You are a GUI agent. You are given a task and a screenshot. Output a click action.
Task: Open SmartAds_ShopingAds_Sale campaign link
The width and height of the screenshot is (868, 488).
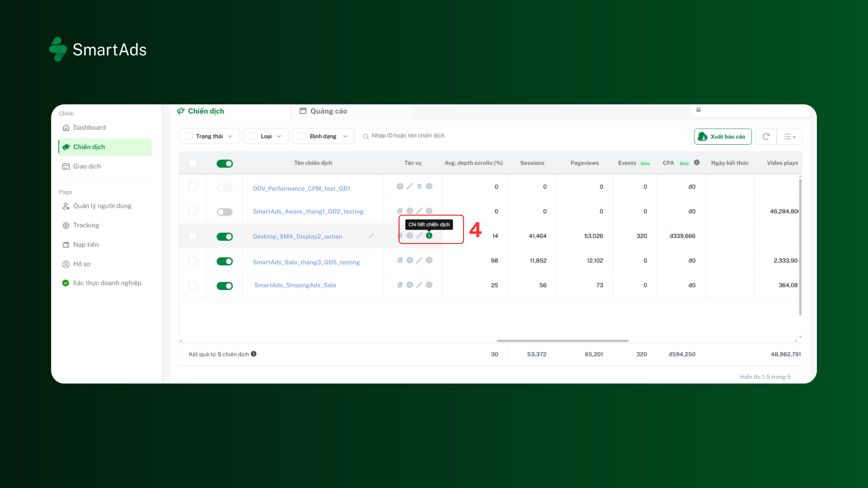tap(295, 285)
